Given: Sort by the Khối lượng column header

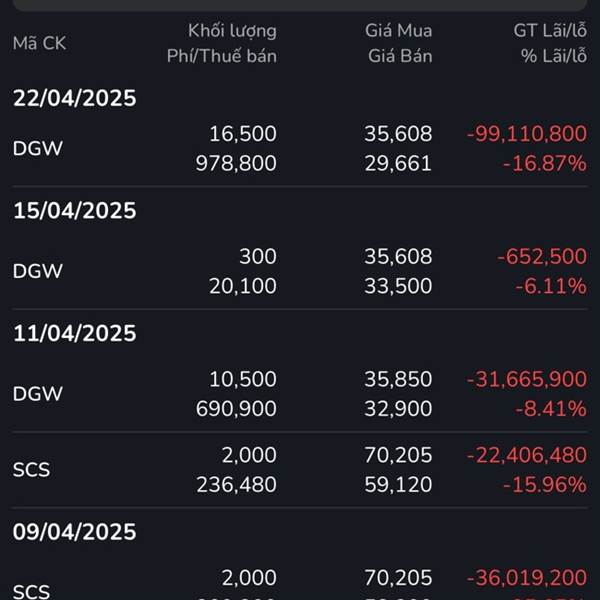Looking at the screenshot, I should pyautogui.click(x=232, y=31).
